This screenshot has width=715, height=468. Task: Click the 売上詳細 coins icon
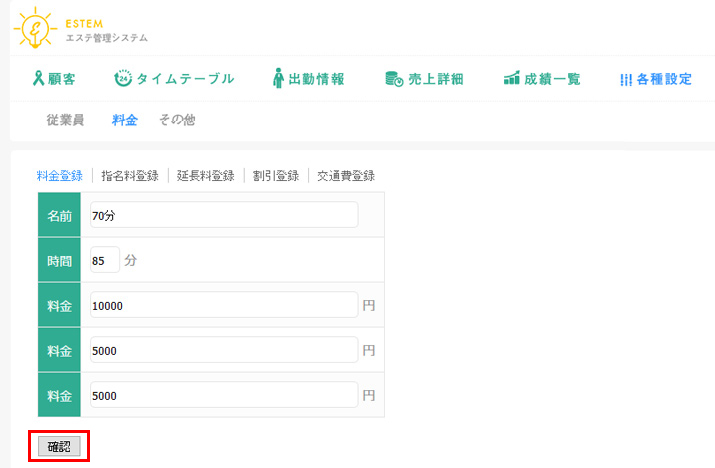coord(394,79)
